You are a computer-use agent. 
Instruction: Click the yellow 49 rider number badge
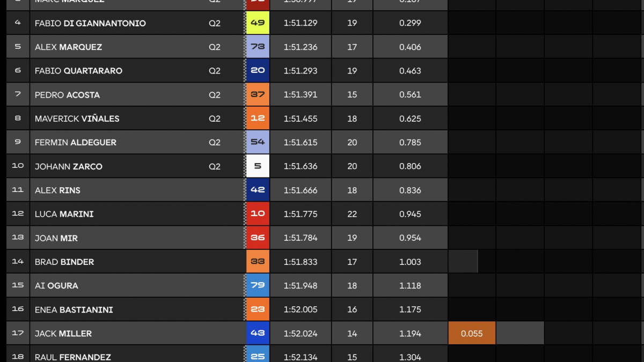pos(258,23)
